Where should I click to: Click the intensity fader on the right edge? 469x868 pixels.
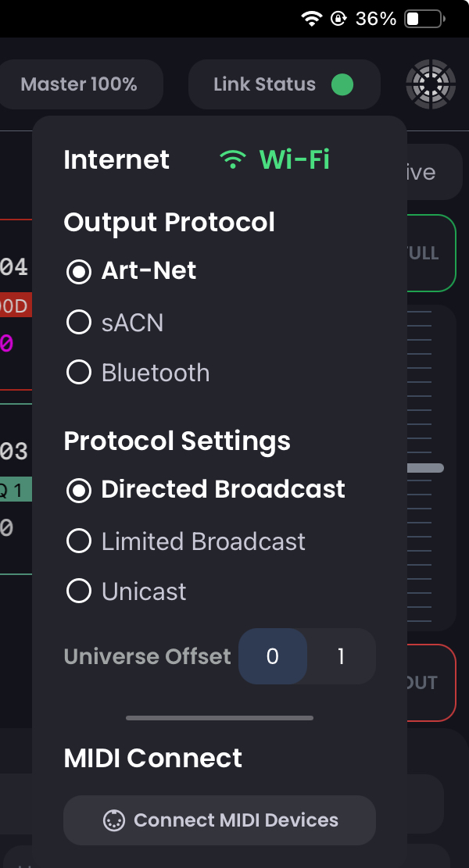pos(426,466)
